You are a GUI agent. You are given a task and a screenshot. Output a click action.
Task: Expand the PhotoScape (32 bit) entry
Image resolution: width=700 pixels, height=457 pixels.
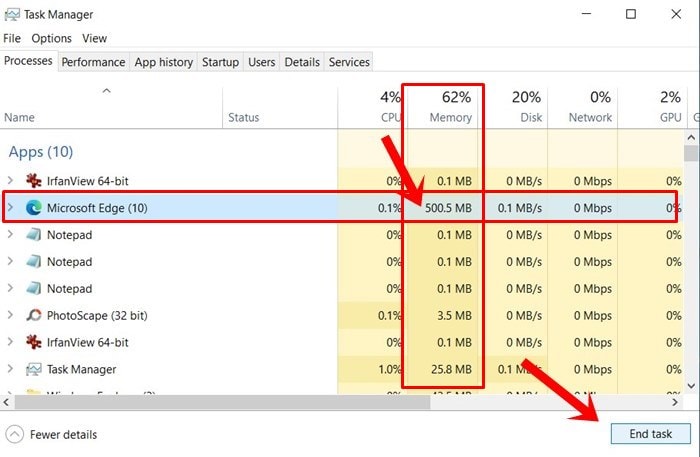pyautogui.click(x=10, y=316)
